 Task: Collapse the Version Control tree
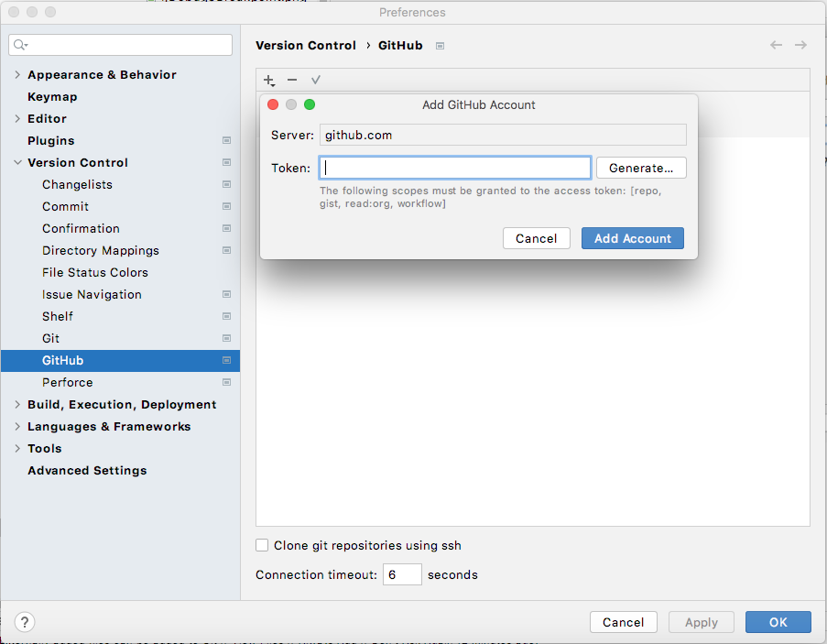(16, 162)
